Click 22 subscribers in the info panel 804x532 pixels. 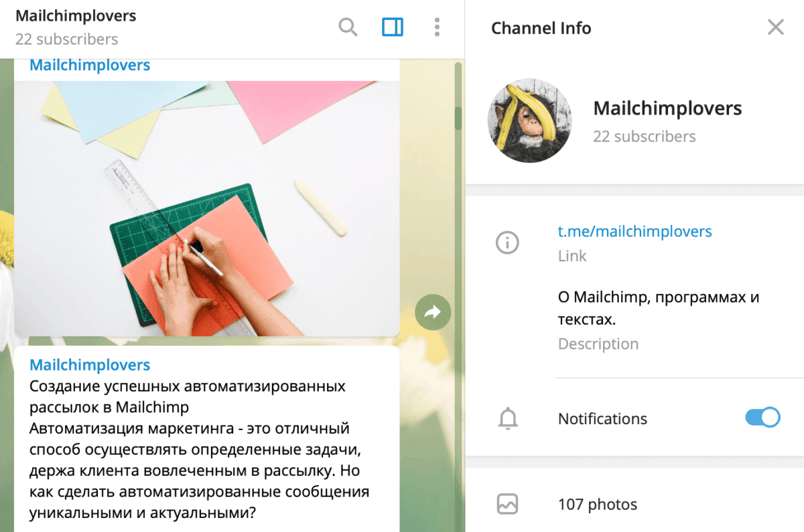(x=645, y=136)
